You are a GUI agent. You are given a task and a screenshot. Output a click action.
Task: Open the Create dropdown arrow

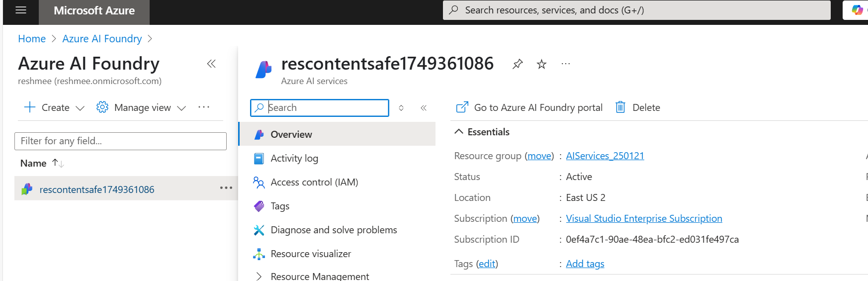point(80,108)
